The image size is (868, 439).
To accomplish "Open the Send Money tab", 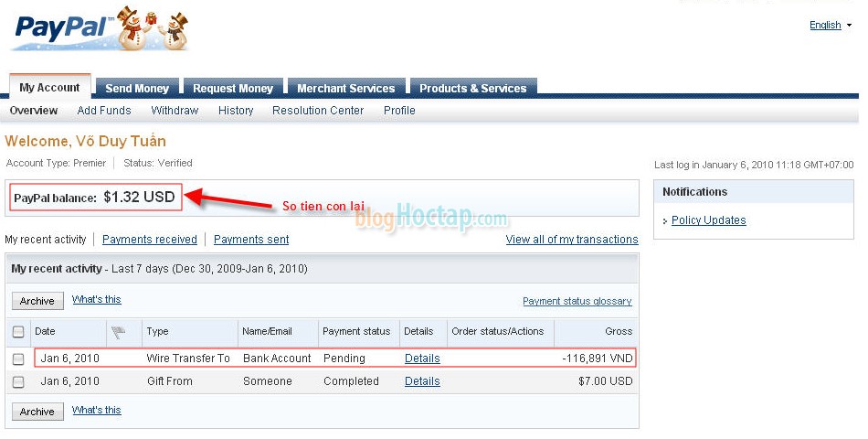I will (x=137, y=88).
